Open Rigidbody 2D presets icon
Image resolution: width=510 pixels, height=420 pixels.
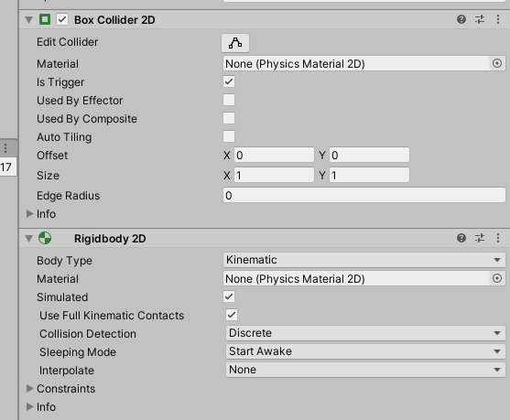click(x=480, y=238)
